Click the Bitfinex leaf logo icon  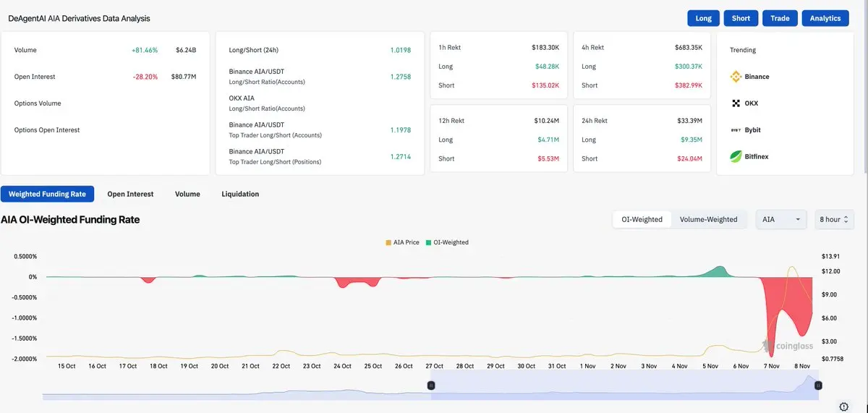click(736, 156)
